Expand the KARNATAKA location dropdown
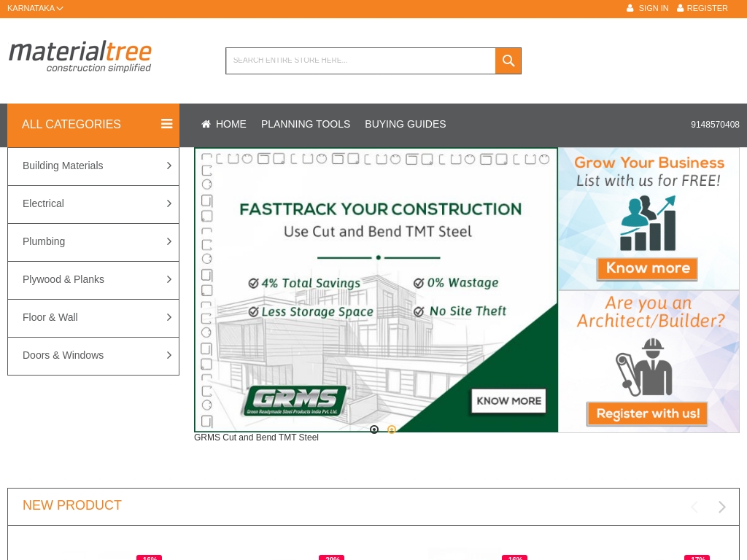This screenshot has height=560, width=747. coord(35,8)
